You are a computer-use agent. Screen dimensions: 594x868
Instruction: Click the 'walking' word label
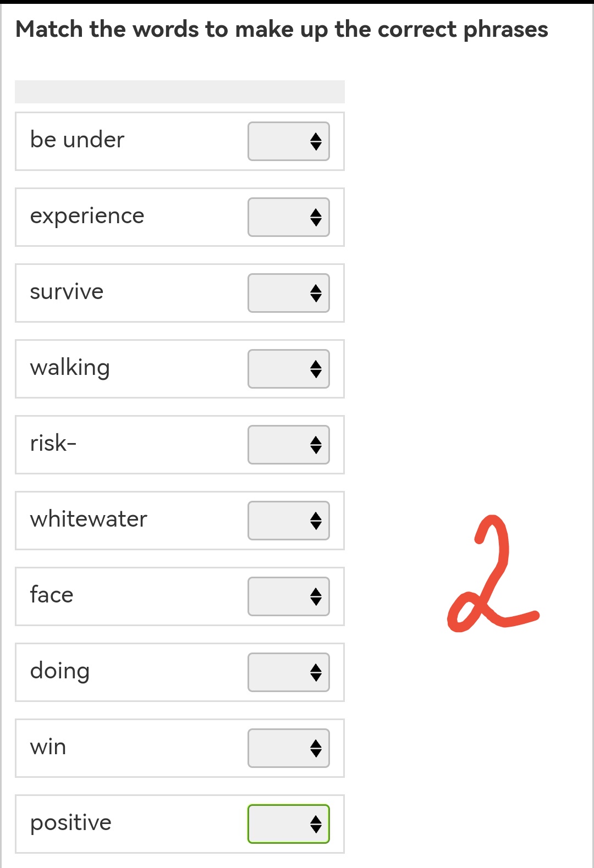coord(70,368)
